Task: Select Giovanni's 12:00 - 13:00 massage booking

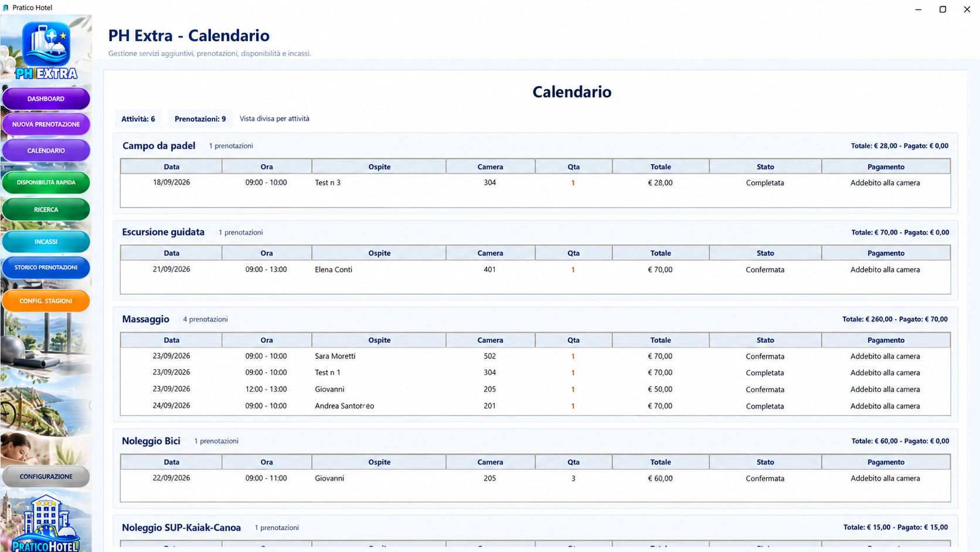Action: pos(535,389)
